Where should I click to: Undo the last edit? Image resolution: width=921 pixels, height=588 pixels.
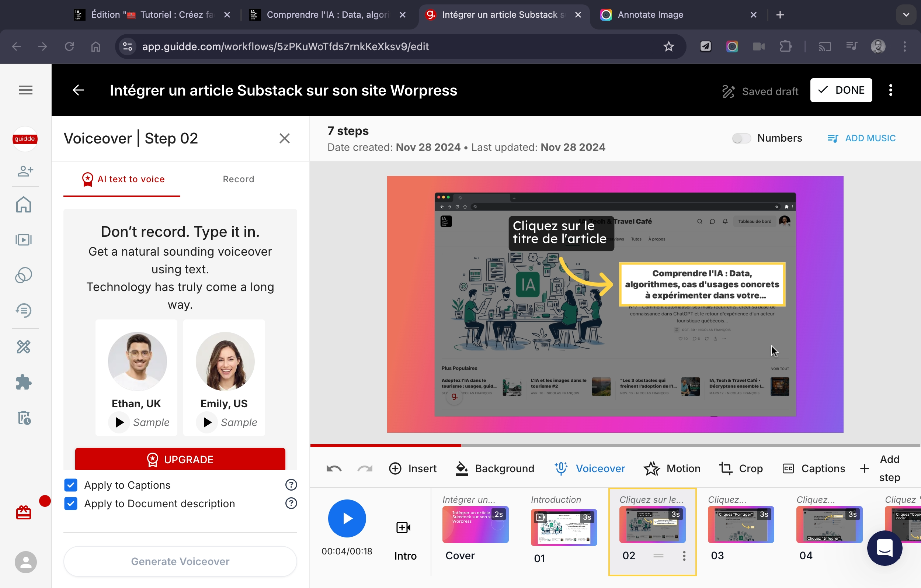coord(334,468)
